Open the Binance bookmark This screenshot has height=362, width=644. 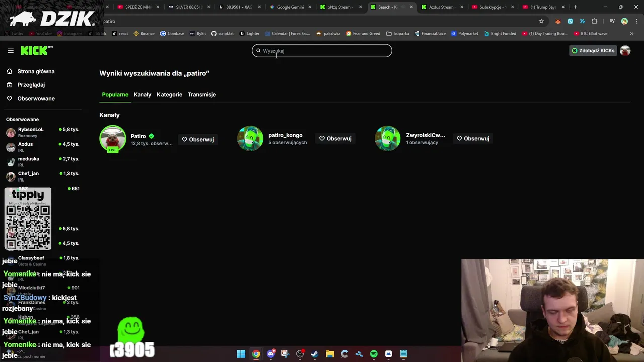tap(144, 34)
